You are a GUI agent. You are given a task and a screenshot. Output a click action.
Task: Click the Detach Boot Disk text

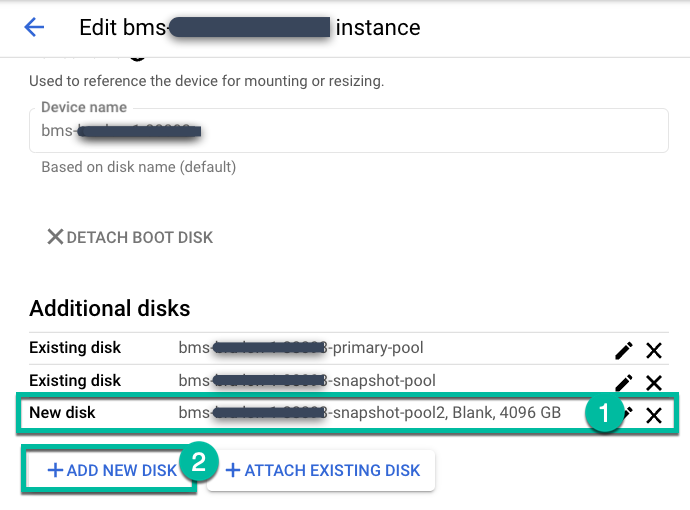(x=139, y=237)
